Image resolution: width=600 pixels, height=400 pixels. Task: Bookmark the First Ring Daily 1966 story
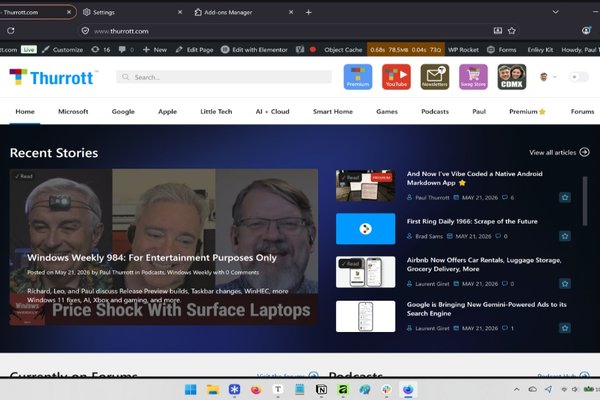(x=565, y=236)
